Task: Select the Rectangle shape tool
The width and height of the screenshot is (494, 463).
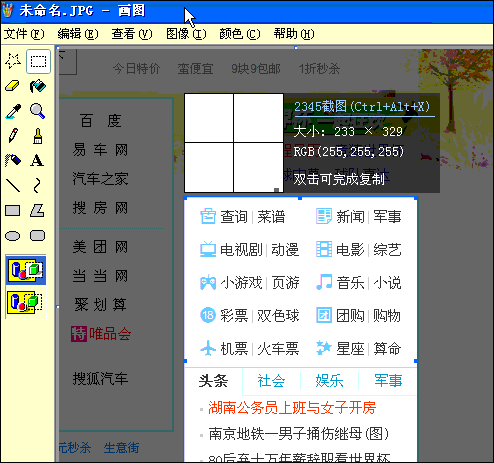Action: coord(13,211)
